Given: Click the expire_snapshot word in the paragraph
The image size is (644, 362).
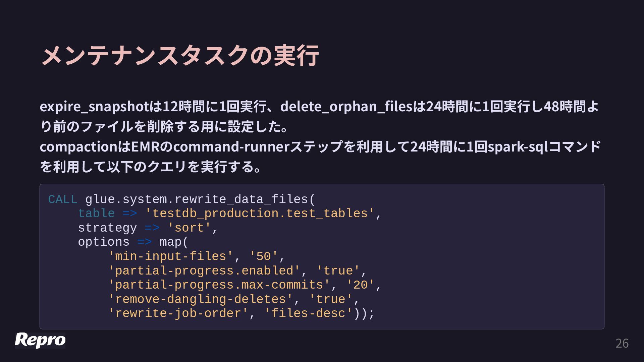Looking at the screenshot, I should click(x=94, y=107).
